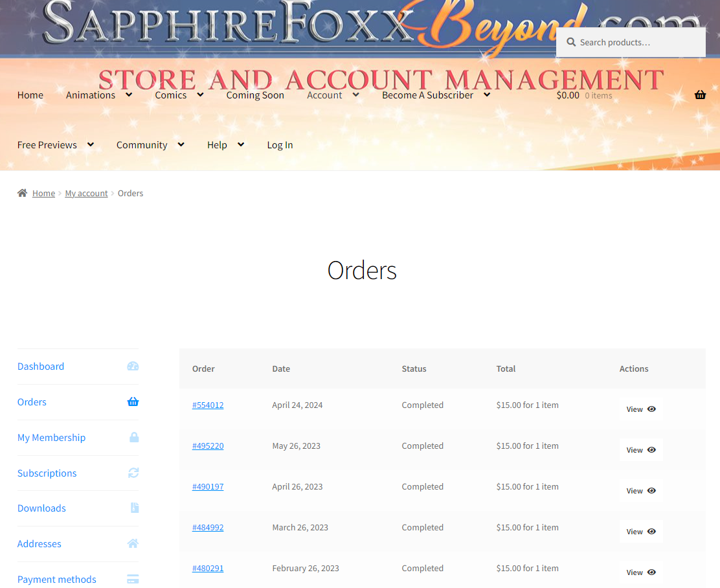The width and height of the screenshot is (720, 588).
Task: Open the Coming Soon menu item
Action: (x=255, y=95)
